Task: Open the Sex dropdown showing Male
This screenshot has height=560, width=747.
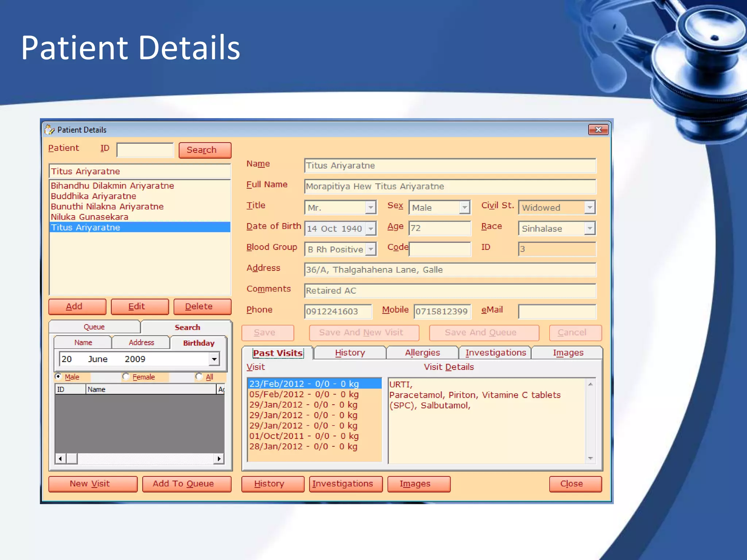Action: point(464,207)
